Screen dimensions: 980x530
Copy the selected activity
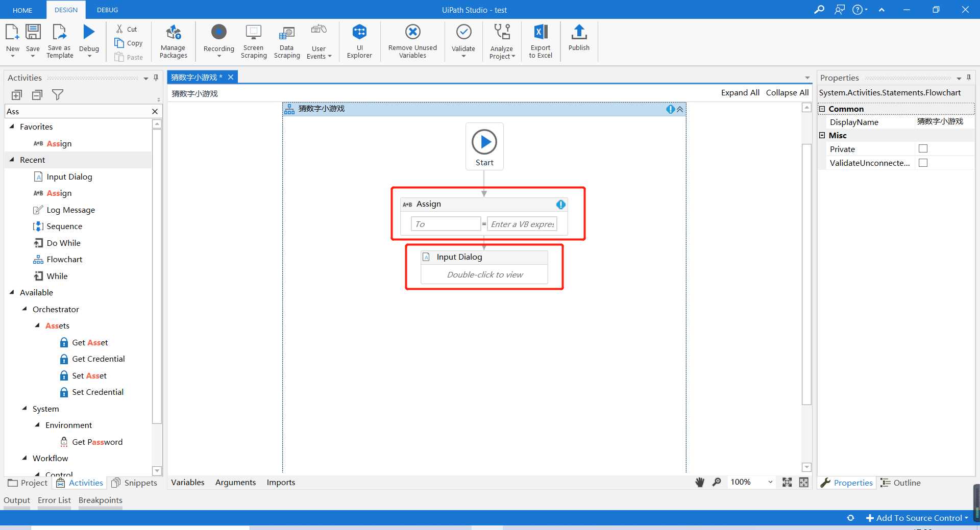pyautogui.click(x=129, y=43)
